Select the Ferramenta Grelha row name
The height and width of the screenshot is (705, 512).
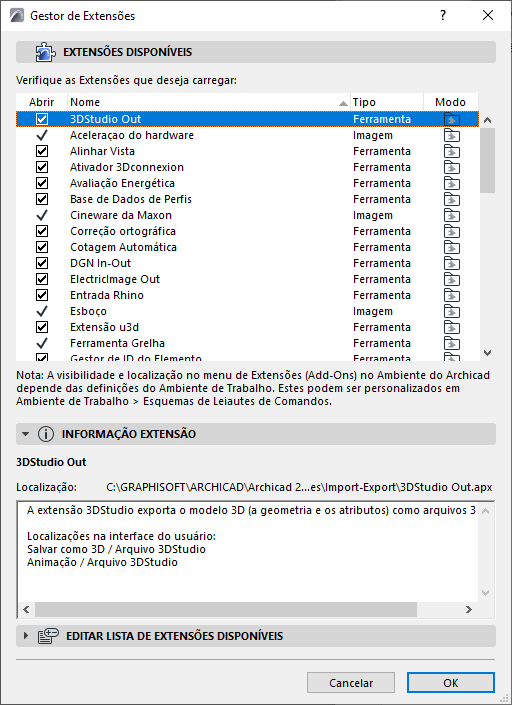pos(117,344)
